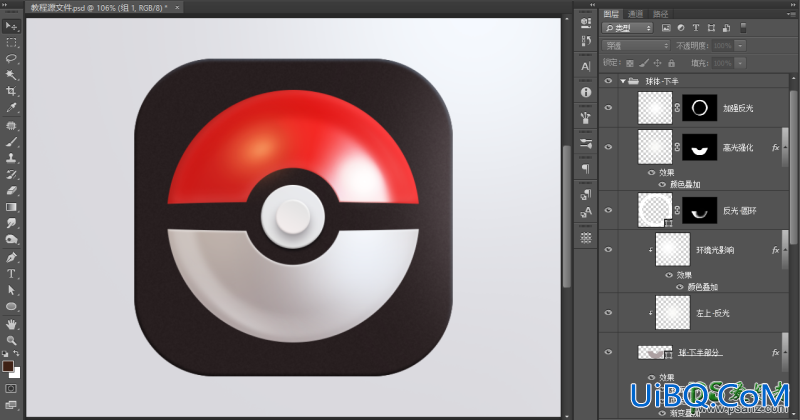Viewport: 800px width, 420px height.
Task: Switch to the 通道 (Channels) tab
Action: click(x=636, y=14)
